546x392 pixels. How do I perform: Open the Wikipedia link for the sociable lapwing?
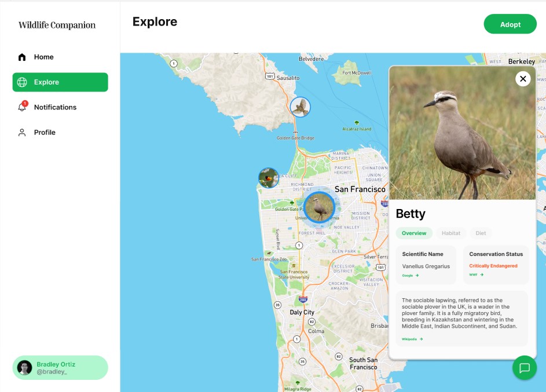[409, 339]
